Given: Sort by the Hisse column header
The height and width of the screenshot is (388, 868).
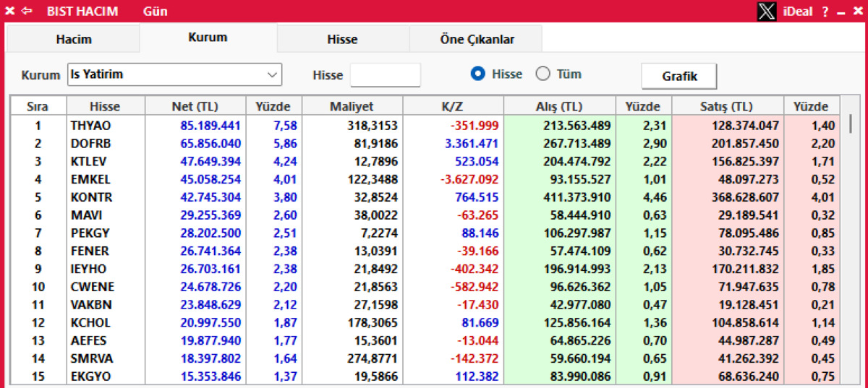Looking at the screenshot, I should 105,106.
